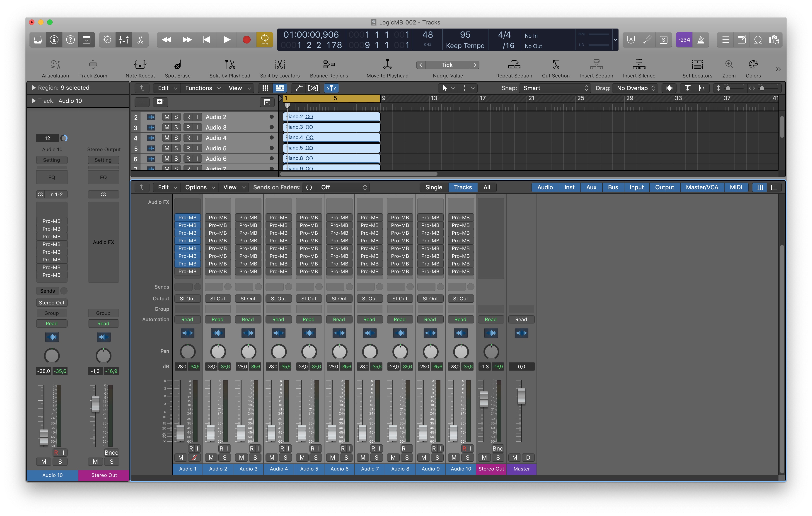Viewport: 812px width, 516px height.
Task: Open Quick Help question mark button
Action: click(70, 40)
